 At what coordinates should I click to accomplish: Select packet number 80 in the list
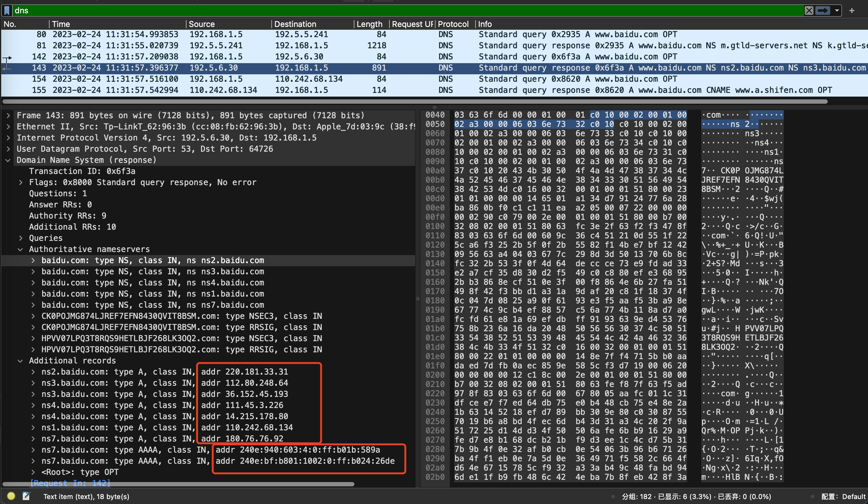point(434,34)
